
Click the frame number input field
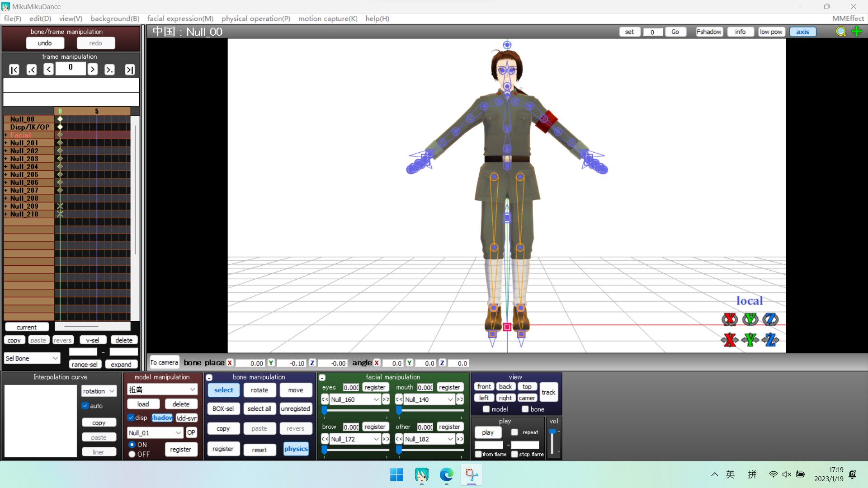pos(71,68)
